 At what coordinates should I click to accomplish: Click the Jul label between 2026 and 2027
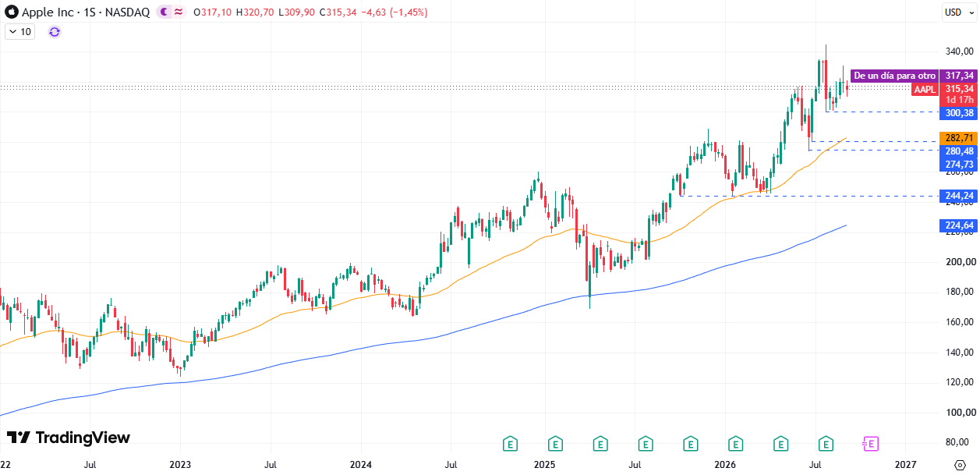(x=816, y=465)
